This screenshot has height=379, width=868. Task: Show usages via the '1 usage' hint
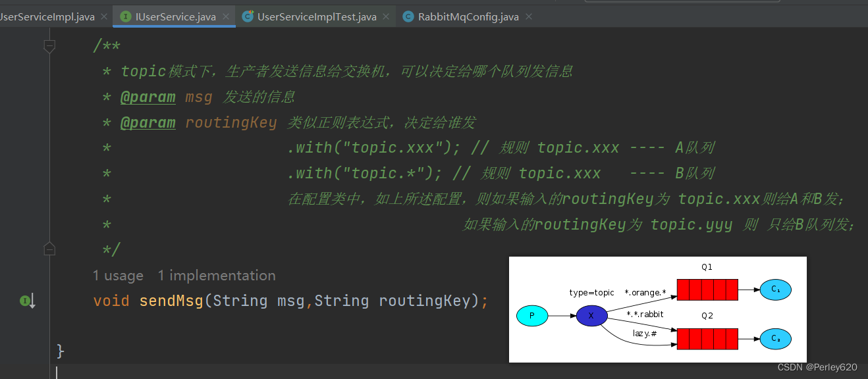tap(118, 276)
